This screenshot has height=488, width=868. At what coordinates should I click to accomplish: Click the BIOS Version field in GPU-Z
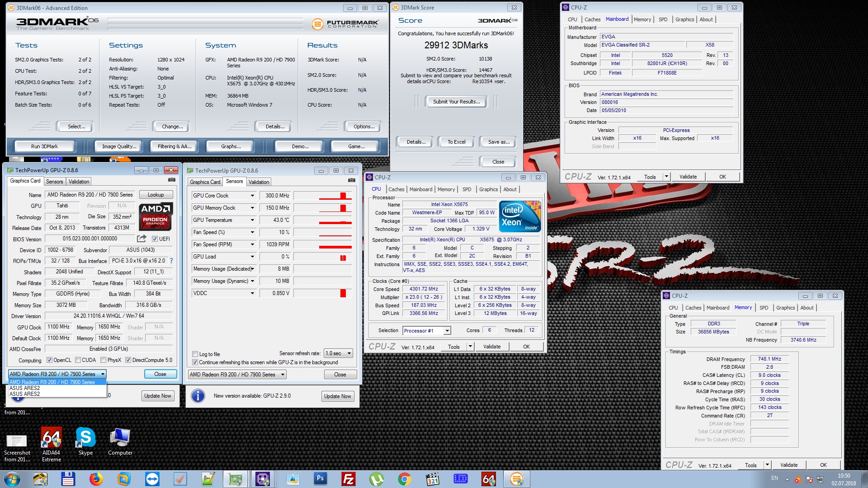90,239
